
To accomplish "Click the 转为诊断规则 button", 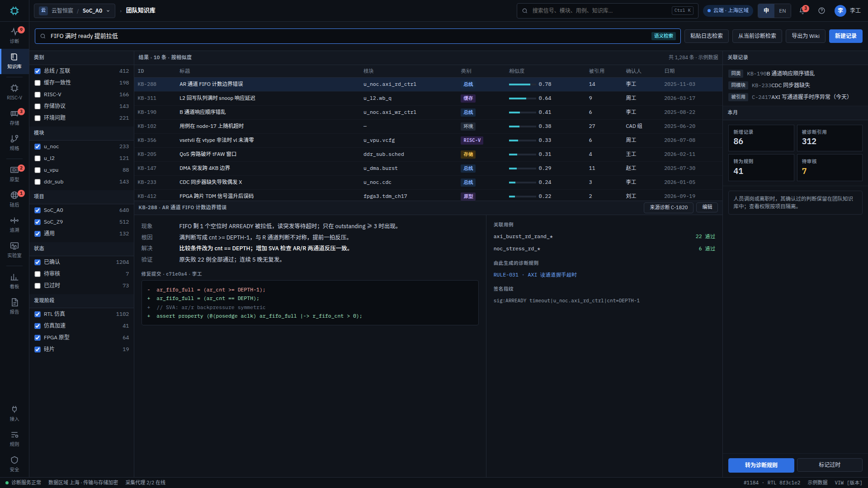I will tap(761, 465).
